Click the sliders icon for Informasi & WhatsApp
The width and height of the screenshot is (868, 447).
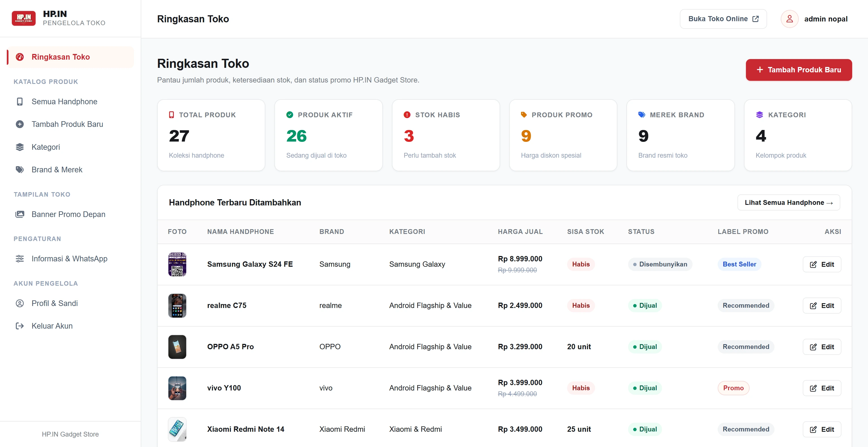coord(20,259)
